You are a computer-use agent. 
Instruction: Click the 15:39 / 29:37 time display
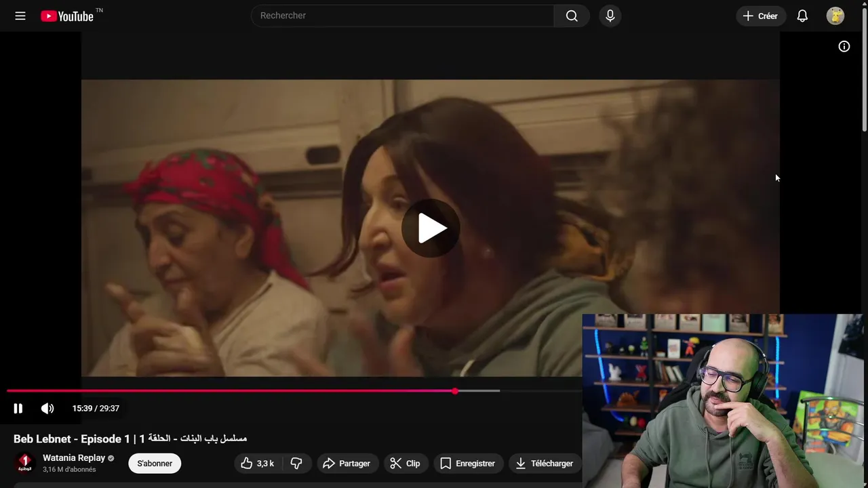[96, 408]
